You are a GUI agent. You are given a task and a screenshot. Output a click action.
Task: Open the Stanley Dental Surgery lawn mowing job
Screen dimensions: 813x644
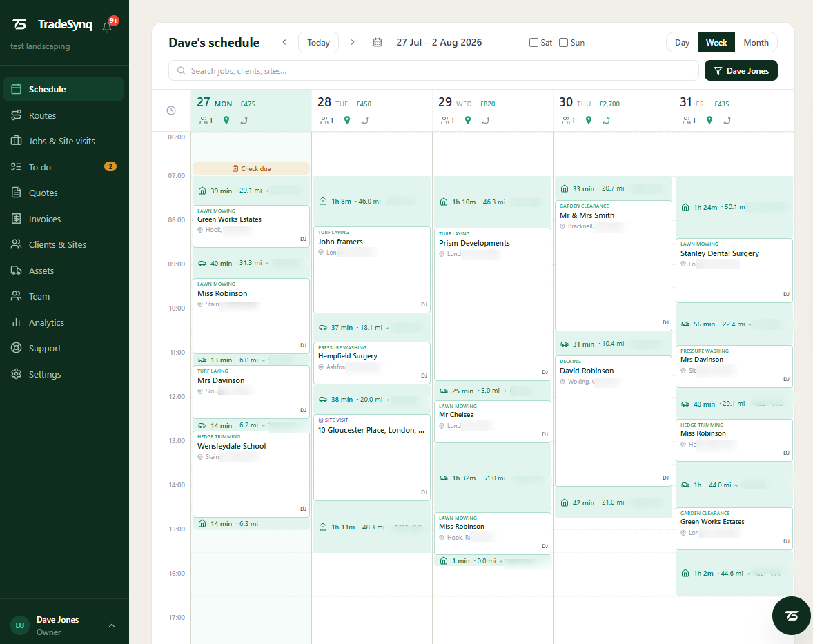734,271
